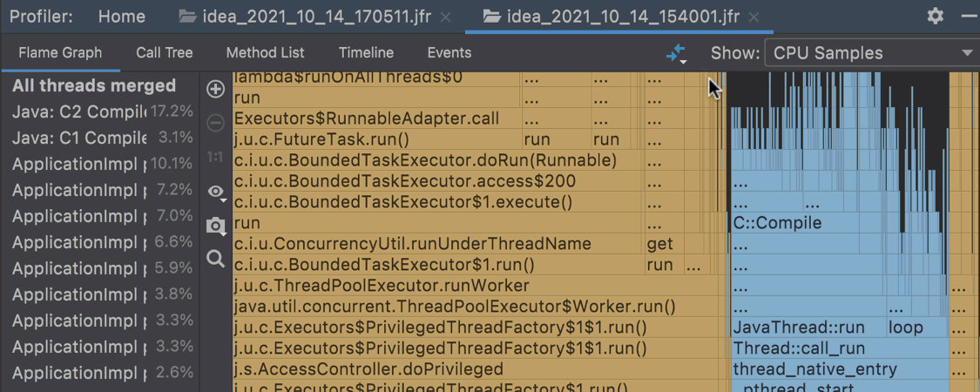Switch to the Timeline tab
The width and height of the screenshot is (980, 392).
[x=366, y=53]
